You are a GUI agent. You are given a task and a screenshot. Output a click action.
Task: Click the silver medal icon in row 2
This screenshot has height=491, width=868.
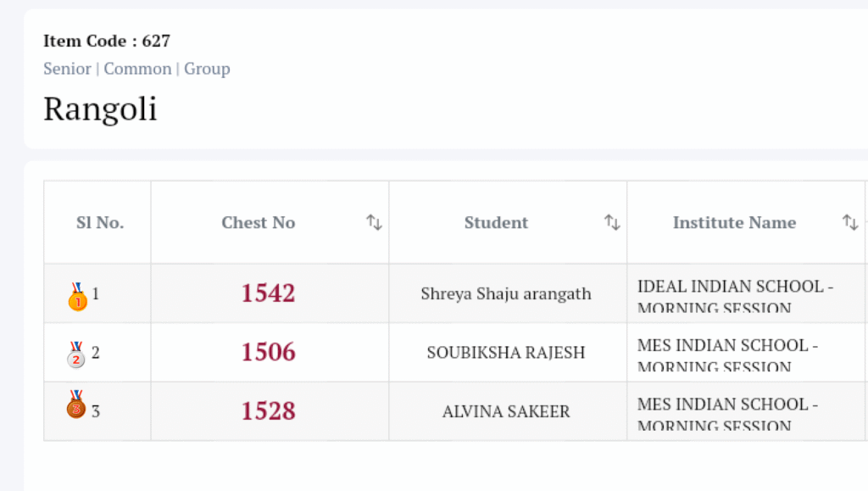click(x=76, y=354)
